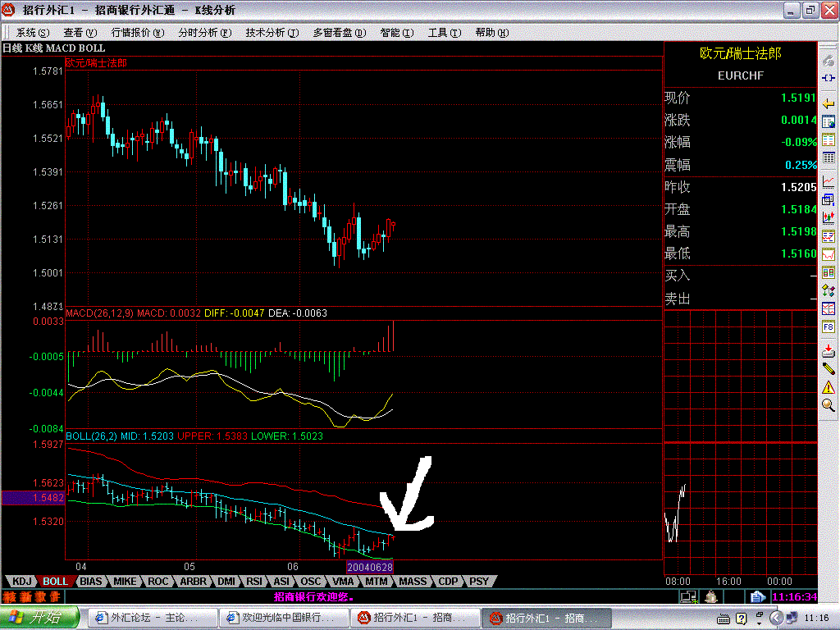Open the 系统(S) menu
The image size is (840, 630).
tap(33, 33)
